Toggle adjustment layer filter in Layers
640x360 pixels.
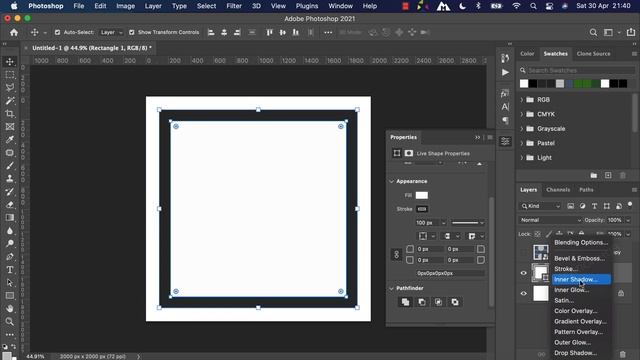point(582,206)
